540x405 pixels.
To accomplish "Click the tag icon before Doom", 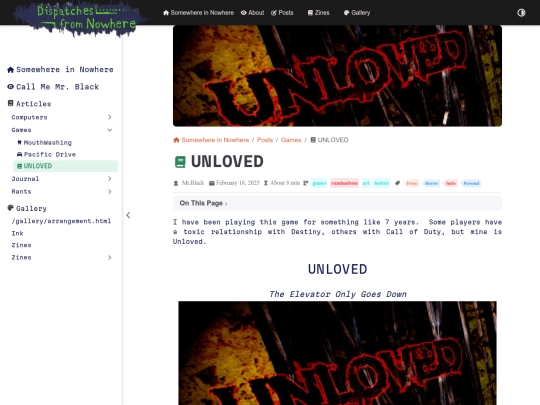I will 397,183.
